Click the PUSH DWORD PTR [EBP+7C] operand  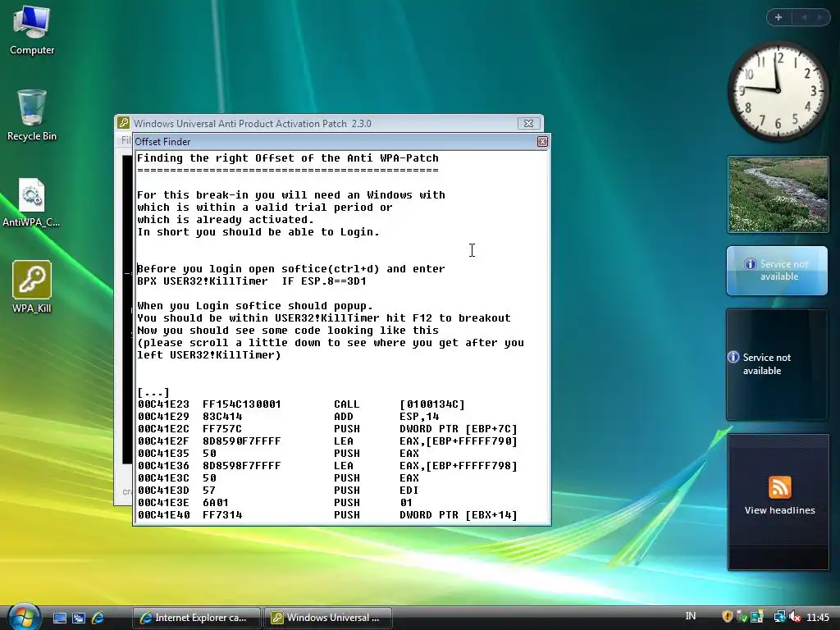pos(458,429)
